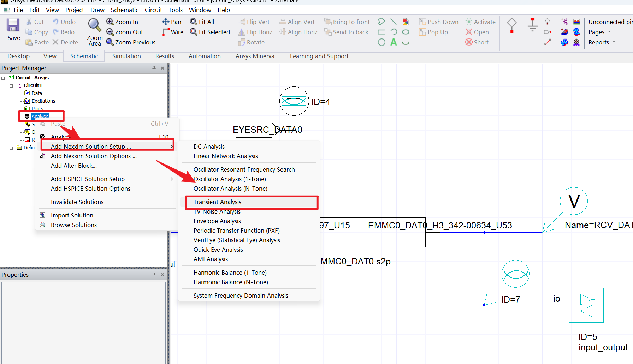
Task: Click the add circuit design icon
Action: [564, 22]
